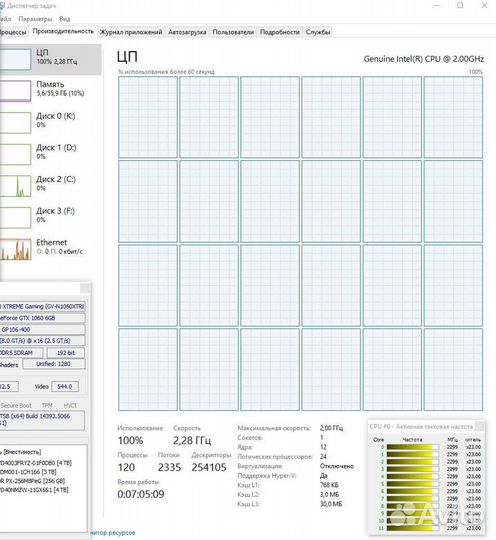The width and height of the screenshot is (496, 540).
Task: Click the Genuine Intel(R) CPU @ 2.00GHz title
Action: pyautogui.click(x=424, y=59)
